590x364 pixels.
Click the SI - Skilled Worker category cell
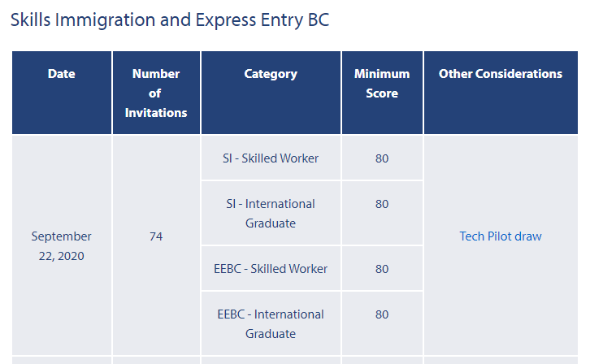tap(271, 158)
